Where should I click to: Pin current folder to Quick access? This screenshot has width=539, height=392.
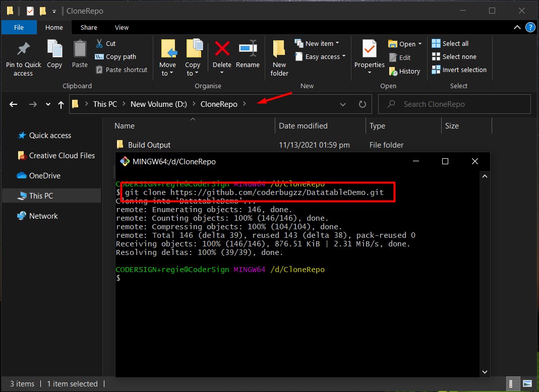tap(23, 56)
